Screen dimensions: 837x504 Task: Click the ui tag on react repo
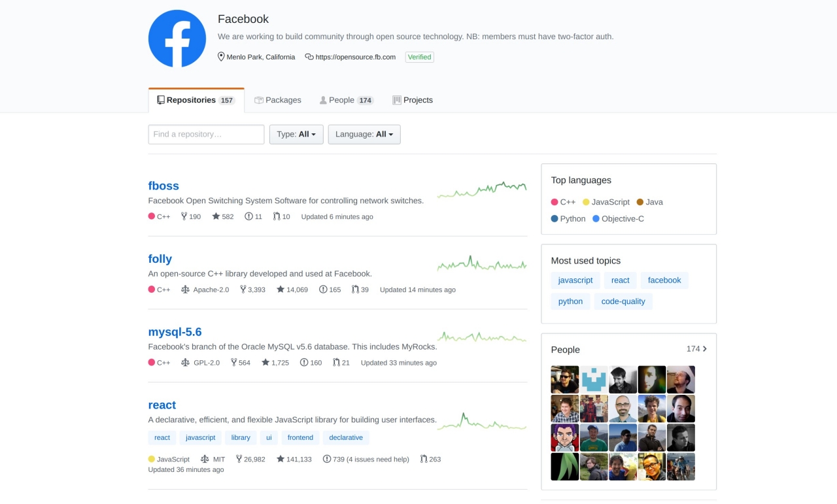coord(269,438)
